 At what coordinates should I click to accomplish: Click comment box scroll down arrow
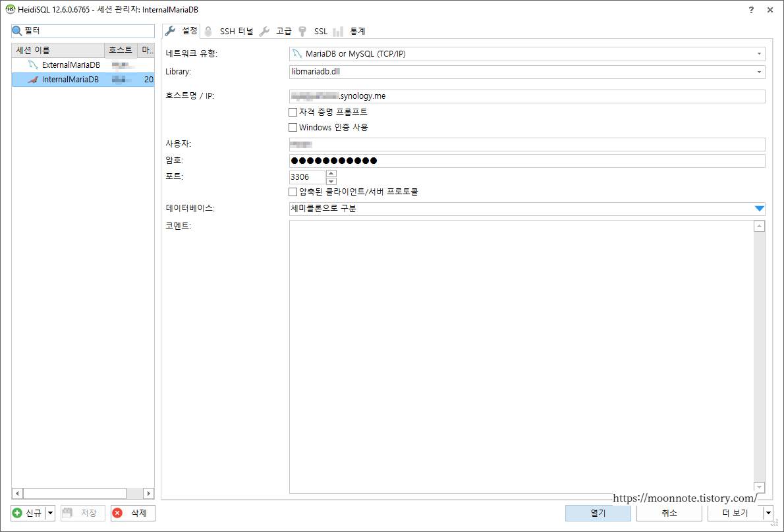[x=759, y=487]
